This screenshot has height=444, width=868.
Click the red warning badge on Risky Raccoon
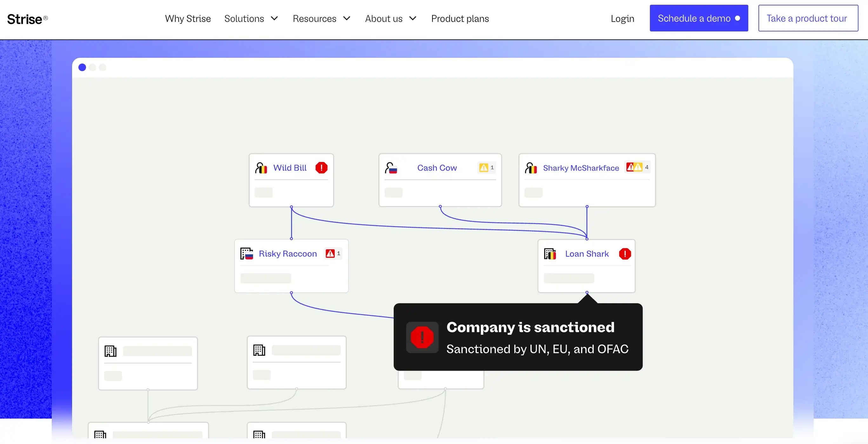pos(333,253)
